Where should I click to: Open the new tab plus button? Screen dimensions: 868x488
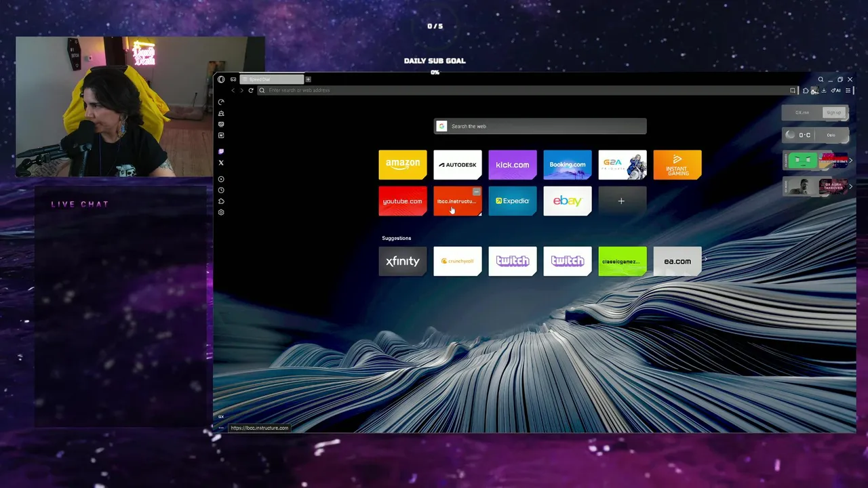click(308, 79)
